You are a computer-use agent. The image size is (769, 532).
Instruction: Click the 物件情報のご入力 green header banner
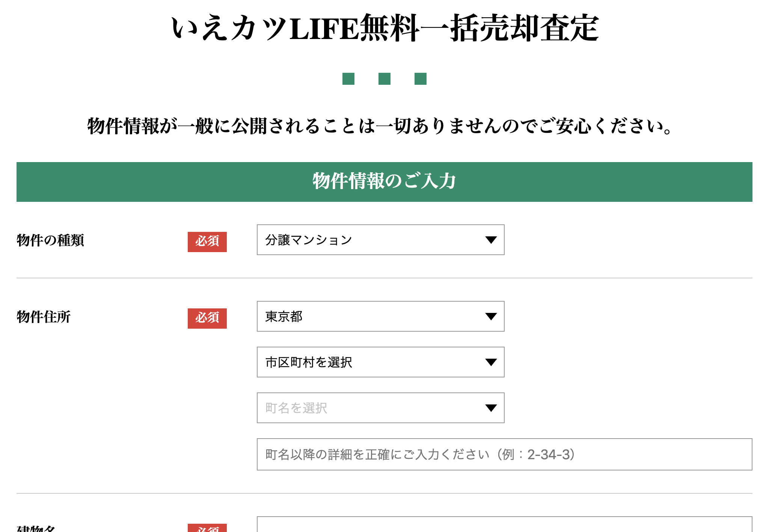coord(384,182)
